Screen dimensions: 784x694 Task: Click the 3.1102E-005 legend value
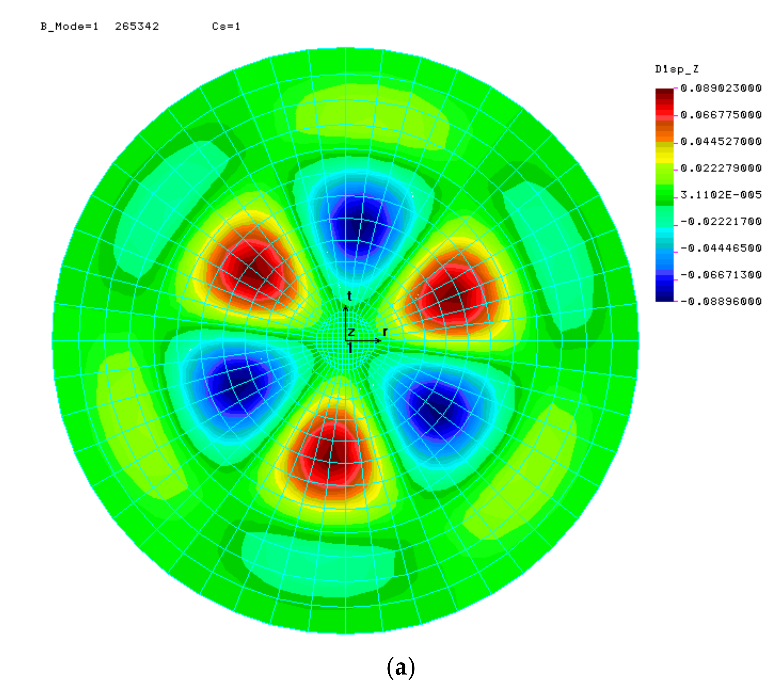point(721,195)
